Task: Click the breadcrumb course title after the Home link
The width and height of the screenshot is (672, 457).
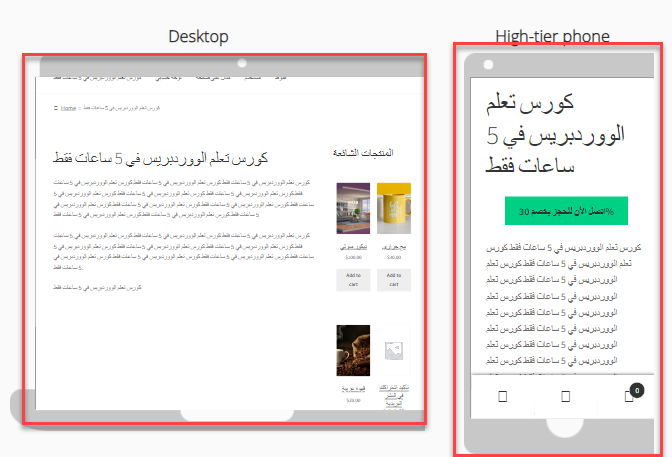Action: [121, 108]
